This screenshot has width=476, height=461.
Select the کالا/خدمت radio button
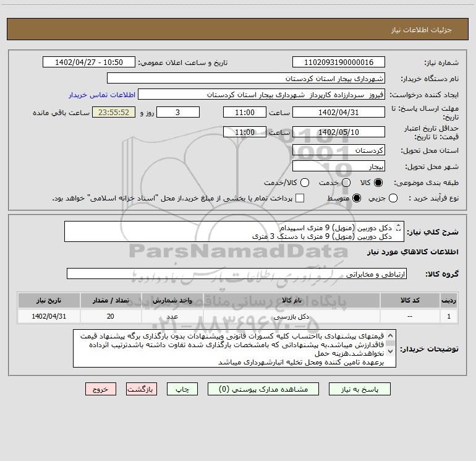point(305,183)
